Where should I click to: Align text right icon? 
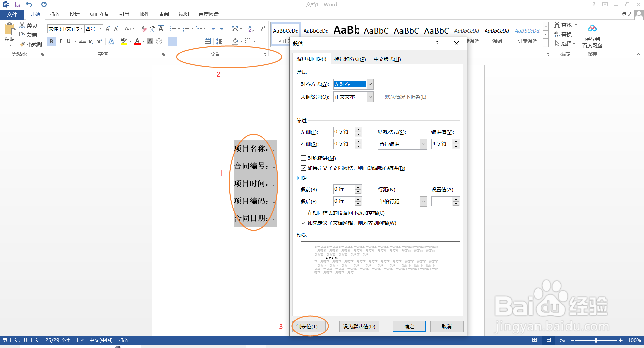(190, 41)
